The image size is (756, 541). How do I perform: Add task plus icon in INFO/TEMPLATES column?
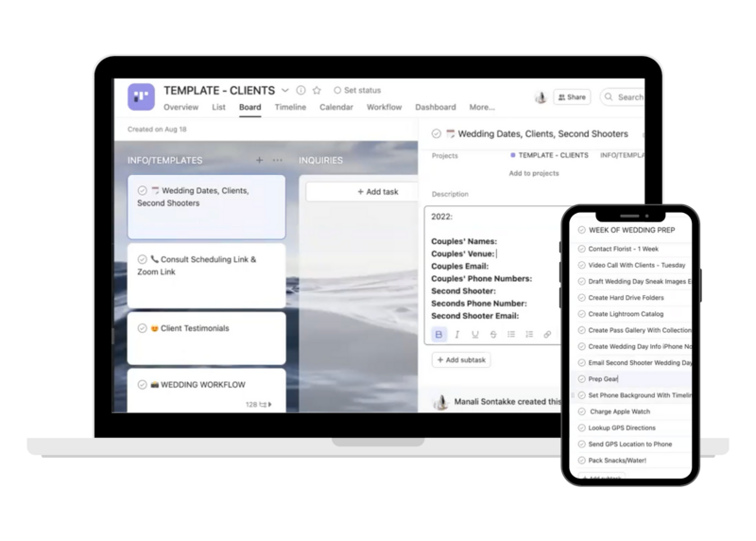click(x=259, y=160)
